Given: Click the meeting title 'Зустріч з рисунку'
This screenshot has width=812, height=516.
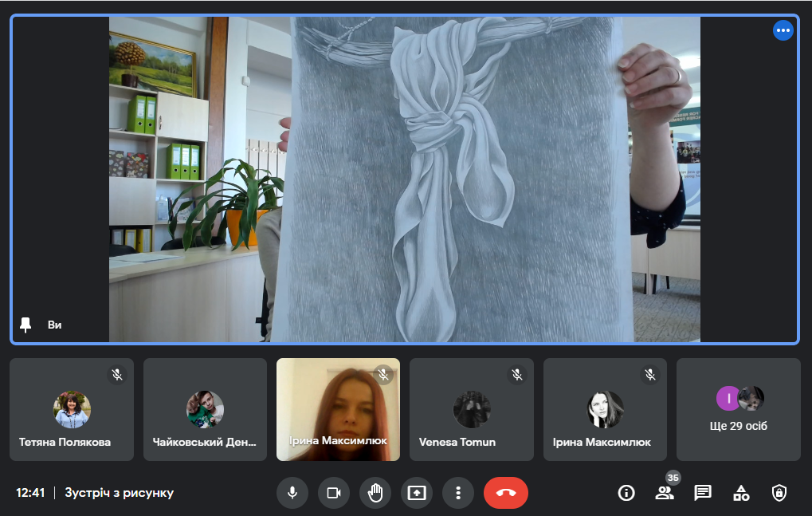Looking at the screenshot, I should pos(119,493).
